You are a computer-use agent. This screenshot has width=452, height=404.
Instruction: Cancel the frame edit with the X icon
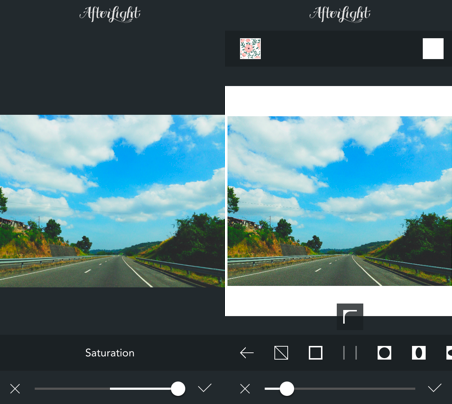245,389
